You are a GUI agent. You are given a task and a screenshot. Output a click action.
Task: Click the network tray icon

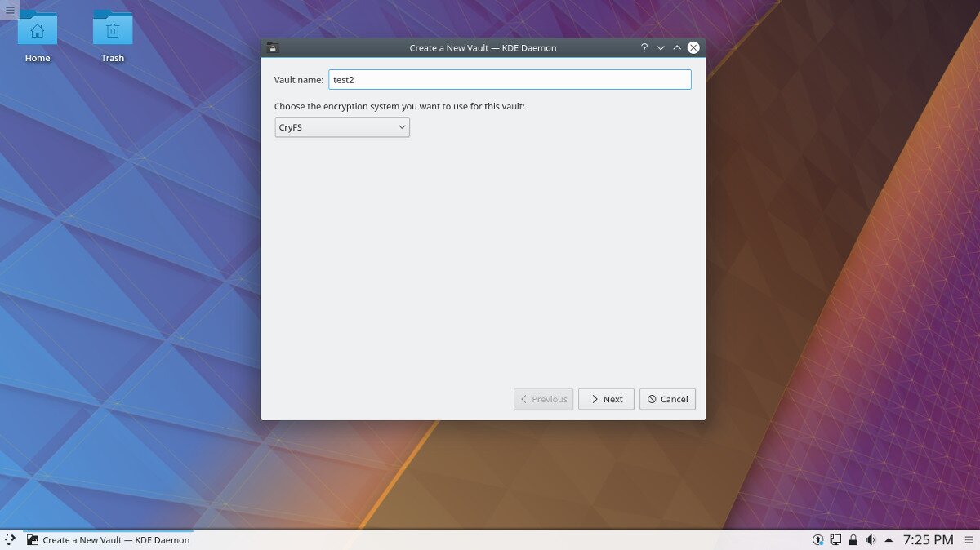click(835, 539)
